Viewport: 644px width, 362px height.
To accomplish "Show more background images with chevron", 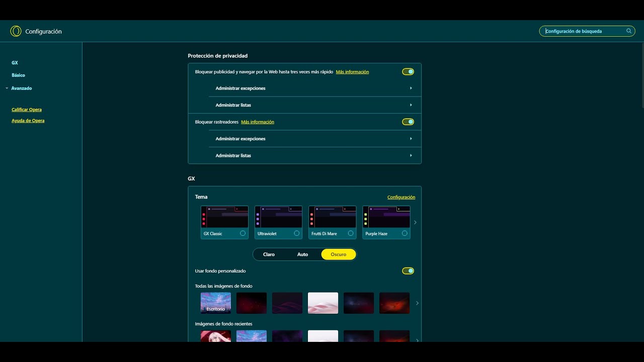I will pyautogui.click(x=417, y=303).
